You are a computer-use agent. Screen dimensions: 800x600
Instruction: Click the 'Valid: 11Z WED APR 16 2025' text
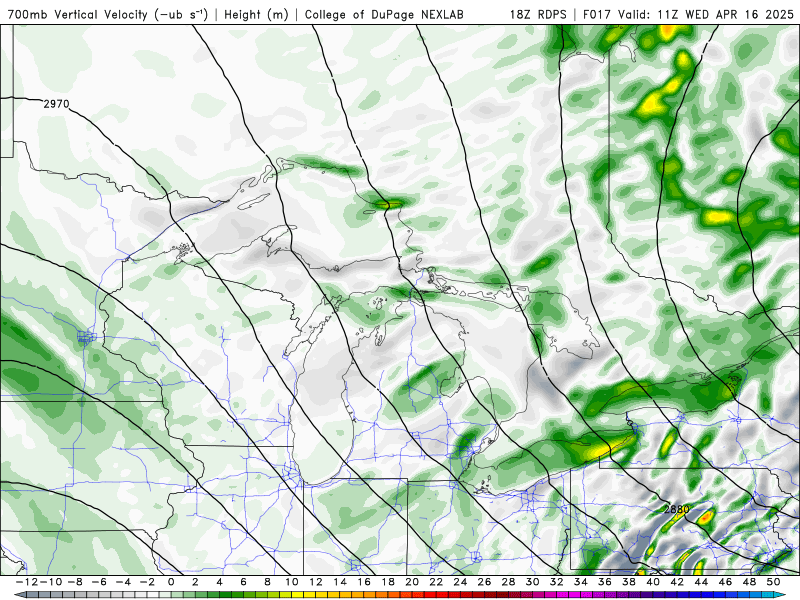coord(706,15)
